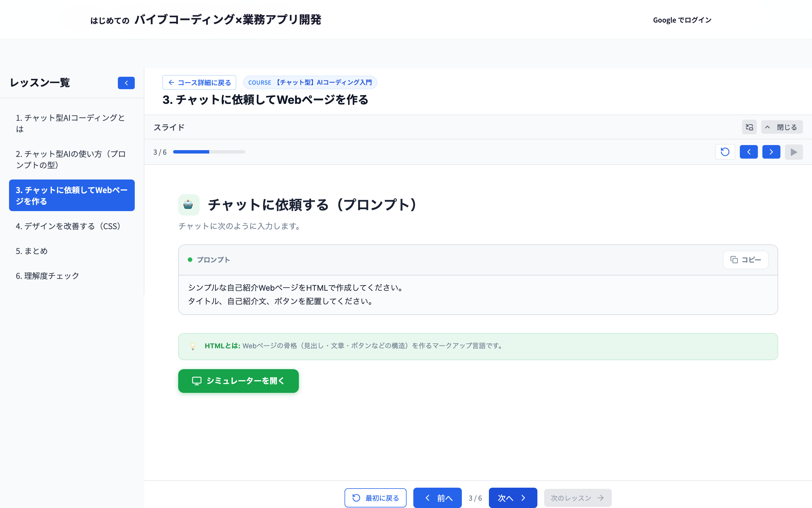Click the プロンプト label with green dot

point(209,260)
